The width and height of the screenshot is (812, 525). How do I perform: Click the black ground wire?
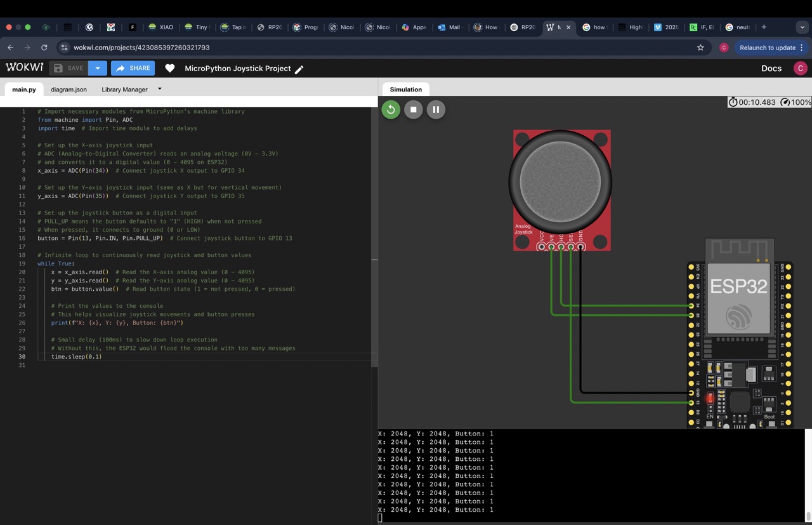pos(580,321)
